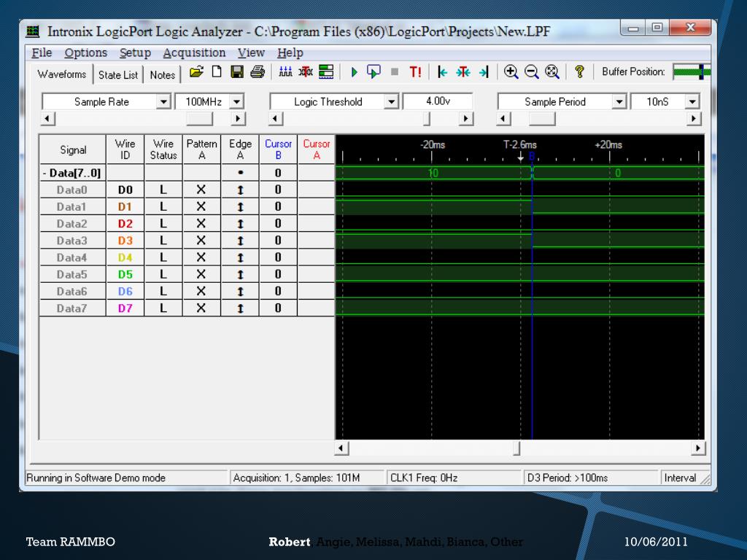Start acquisition with green play icon
Image resolution: width=747 pixels, height=560 pixels.
[354, 72]
